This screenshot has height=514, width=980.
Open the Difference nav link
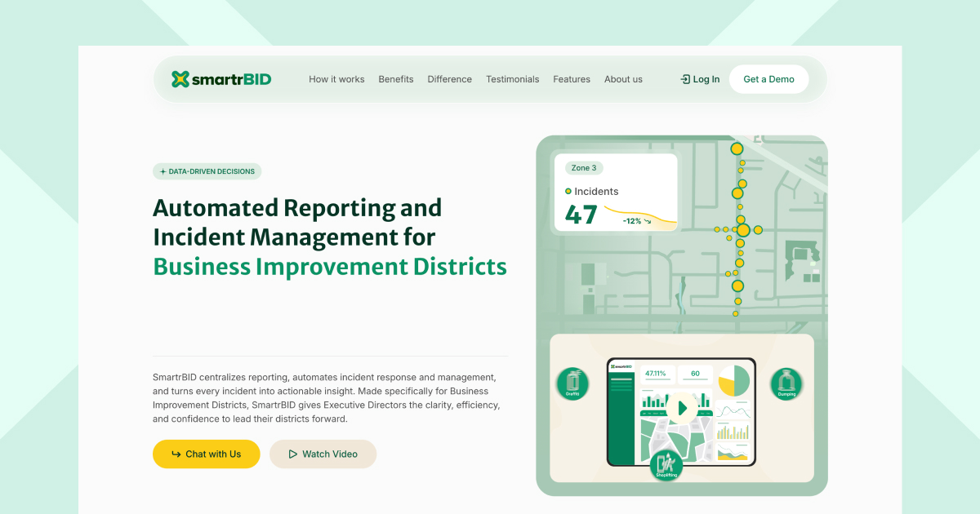coord(450,79)
